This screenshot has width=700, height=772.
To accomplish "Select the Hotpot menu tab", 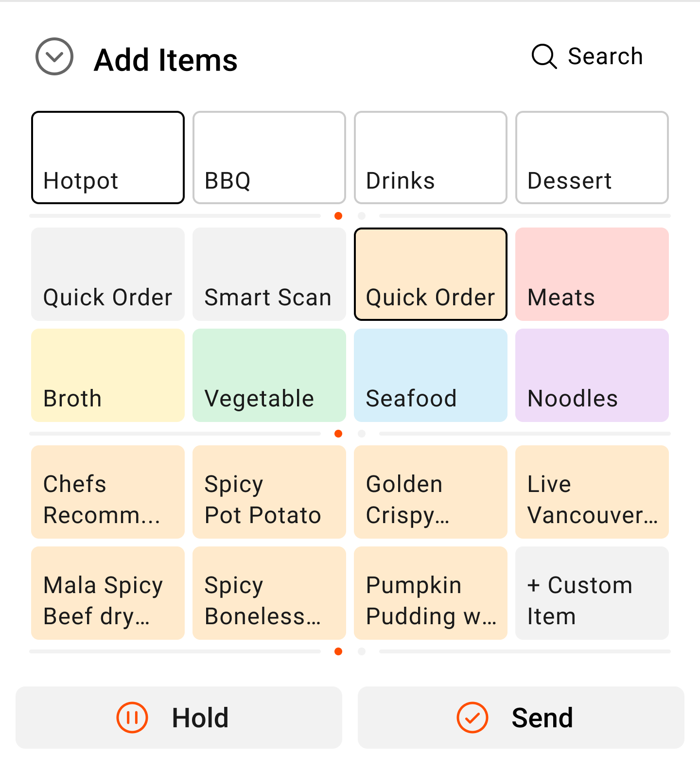I will tap(108, 158).
